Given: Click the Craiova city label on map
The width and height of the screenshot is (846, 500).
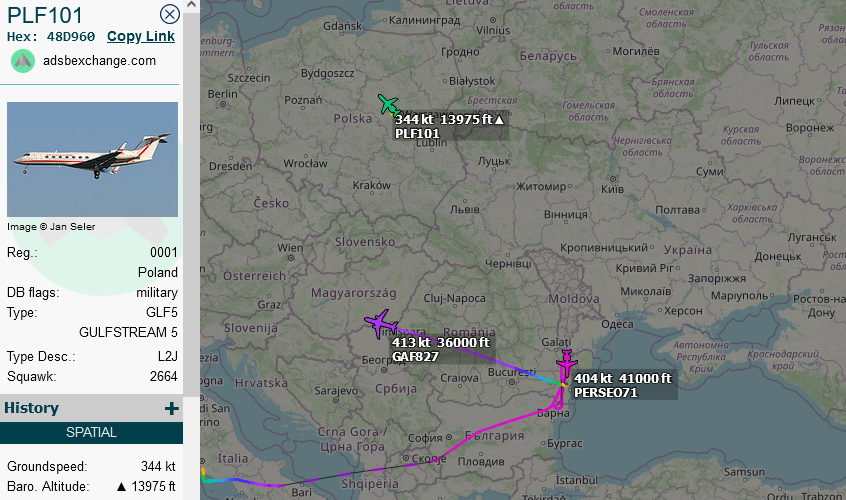Looking at the screenshot, I should (x=459, y=378).
